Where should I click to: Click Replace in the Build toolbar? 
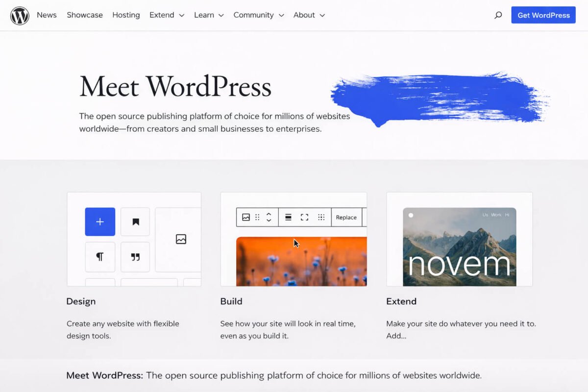(346, 218)
